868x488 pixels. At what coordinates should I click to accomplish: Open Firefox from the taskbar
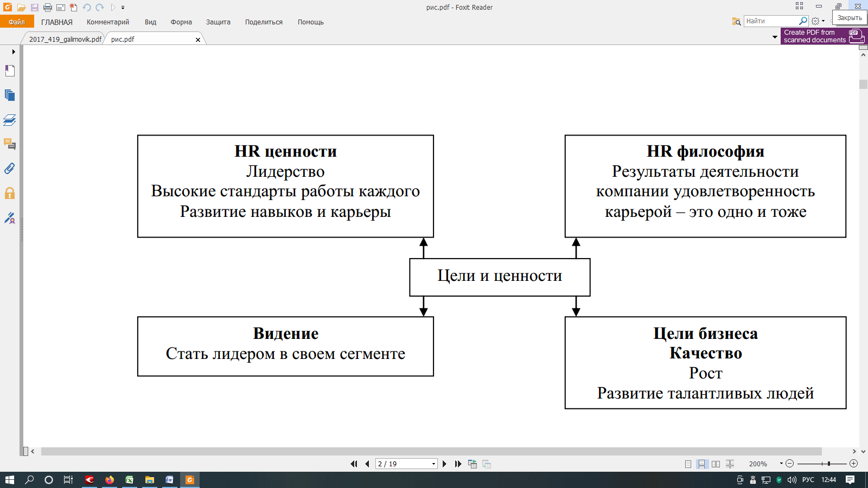(110, 480)
